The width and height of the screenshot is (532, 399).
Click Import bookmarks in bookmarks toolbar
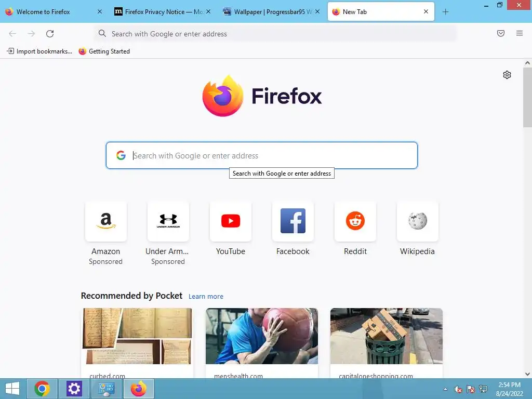point(39,51)
